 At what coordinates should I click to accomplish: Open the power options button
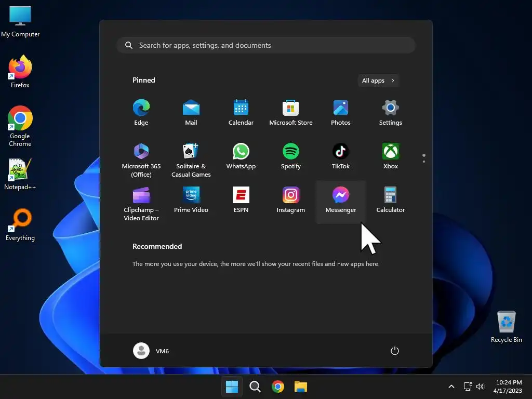(395, 351)
